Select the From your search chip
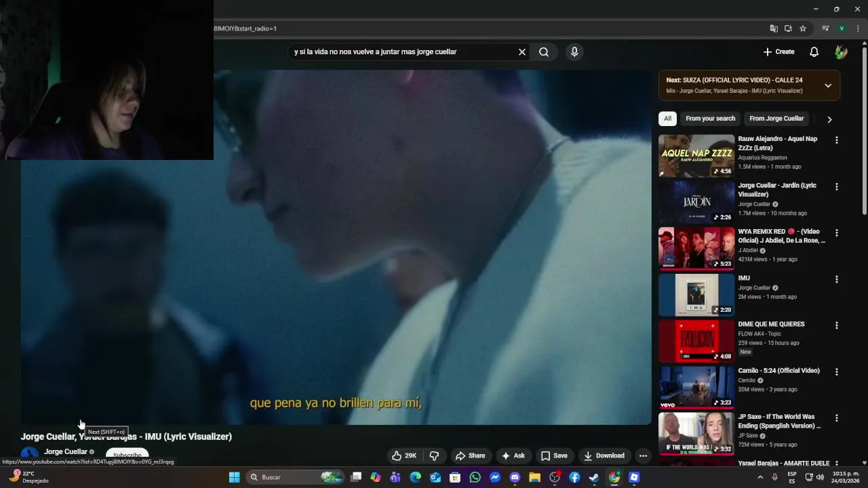 [x=710, y=119]
